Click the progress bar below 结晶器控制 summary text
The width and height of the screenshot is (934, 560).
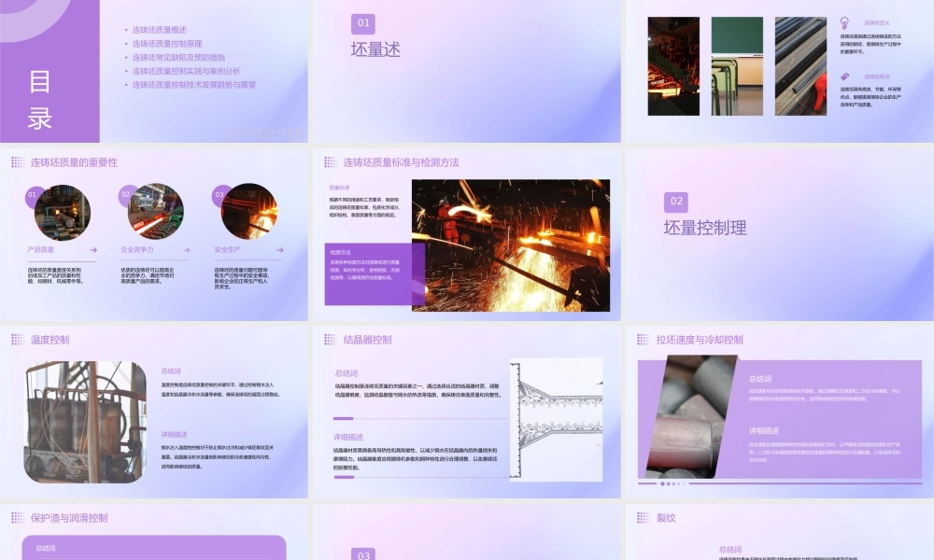[x=420, y=418]
